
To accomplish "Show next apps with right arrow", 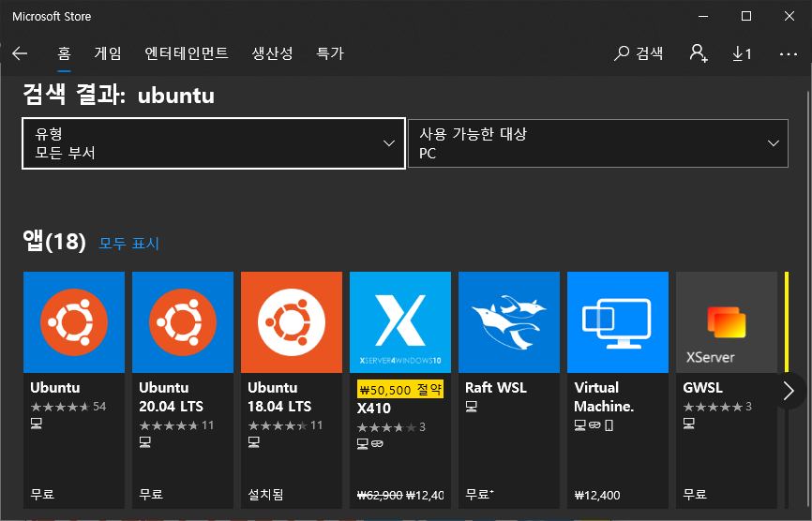I will 789,391.
